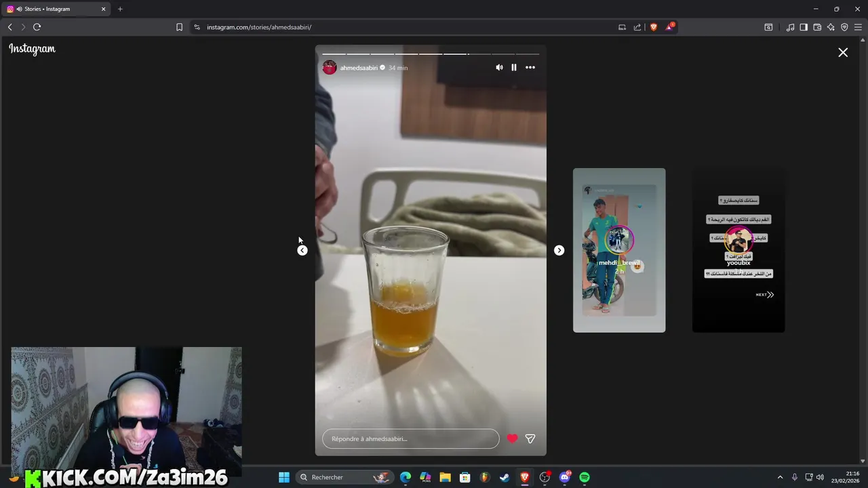Open Brave Rewards triangle icon

coord(670,27)
